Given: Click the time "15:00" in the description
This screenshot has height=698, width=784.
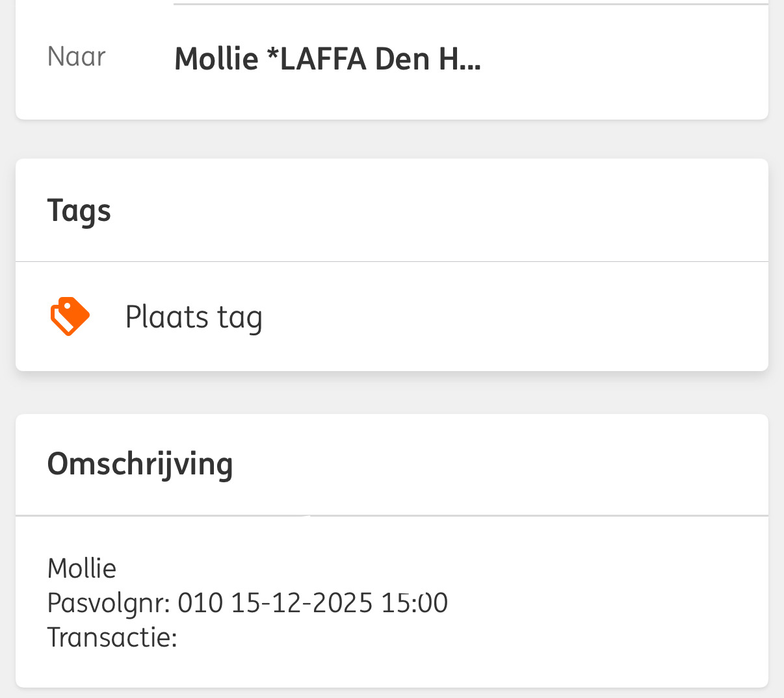Looking at the screenshot, I should (414, 603).
